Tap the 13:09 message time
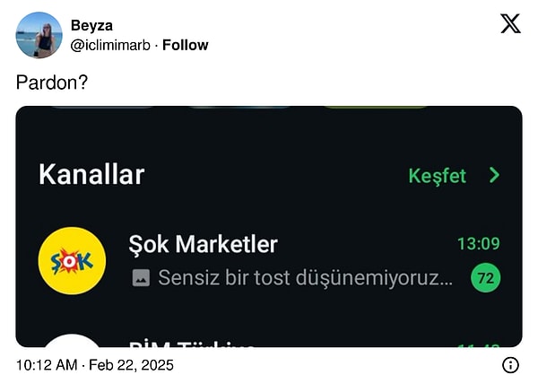538x392 pixels. (x=479, y=244)
